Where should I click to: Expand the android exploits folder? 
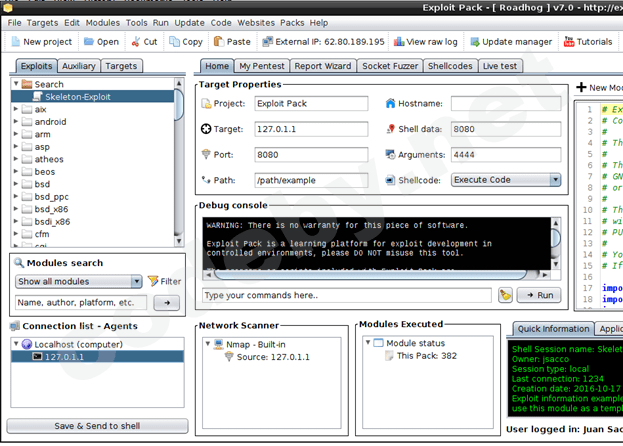(16, 122)
